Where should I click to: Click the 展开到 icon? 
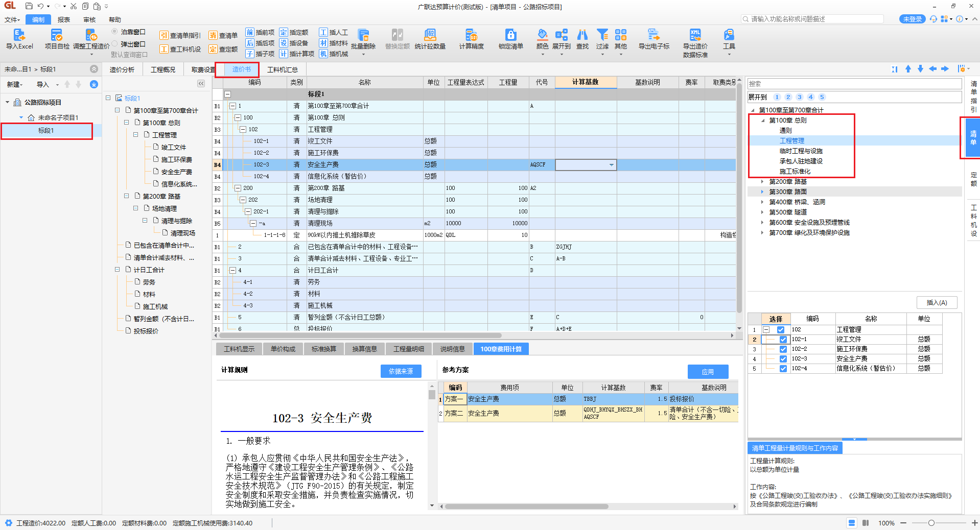click(x=562, y=35)
